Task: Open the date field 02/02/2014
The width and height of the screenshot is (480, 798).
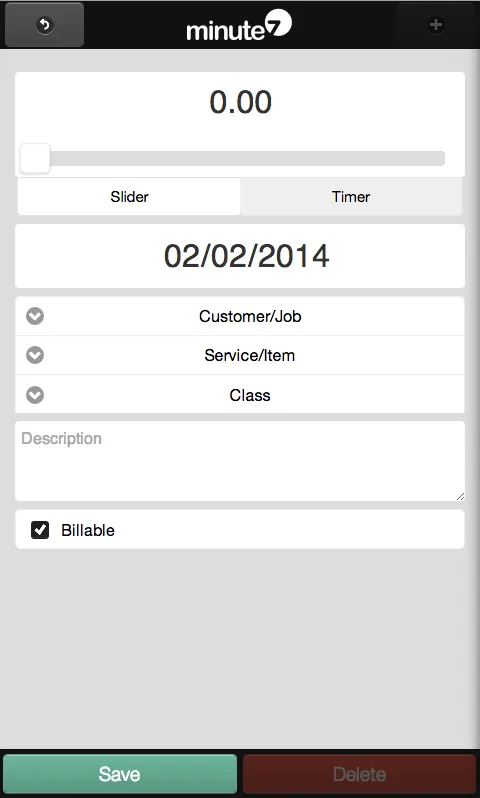Action: (x=240, y=256)
